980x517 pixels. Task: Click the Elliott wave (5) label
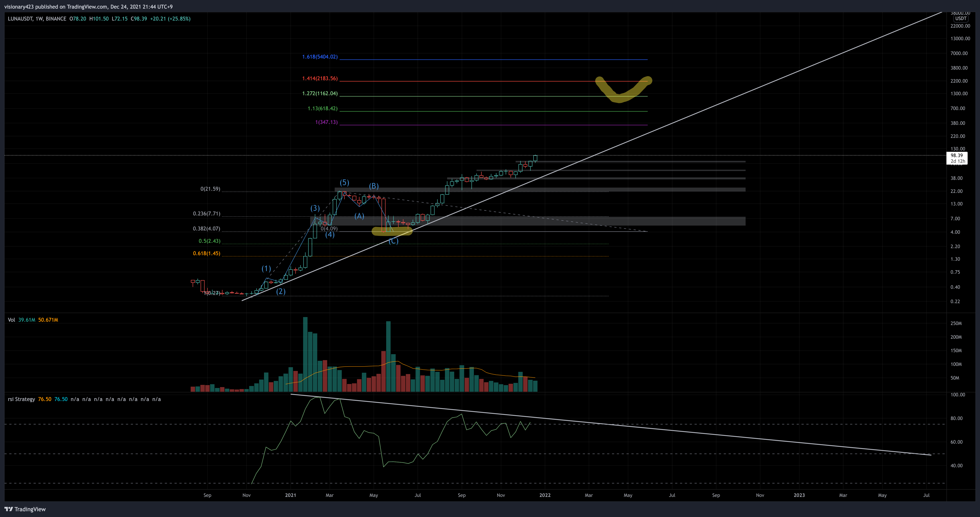344,182
